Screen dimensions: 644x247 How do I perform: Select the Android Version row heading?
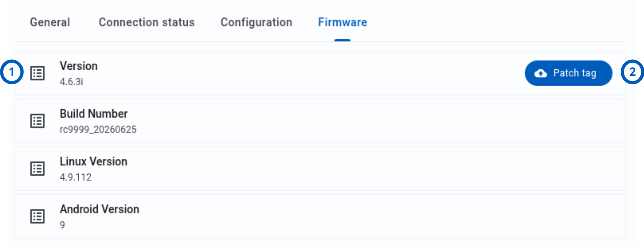pos(99,209)
